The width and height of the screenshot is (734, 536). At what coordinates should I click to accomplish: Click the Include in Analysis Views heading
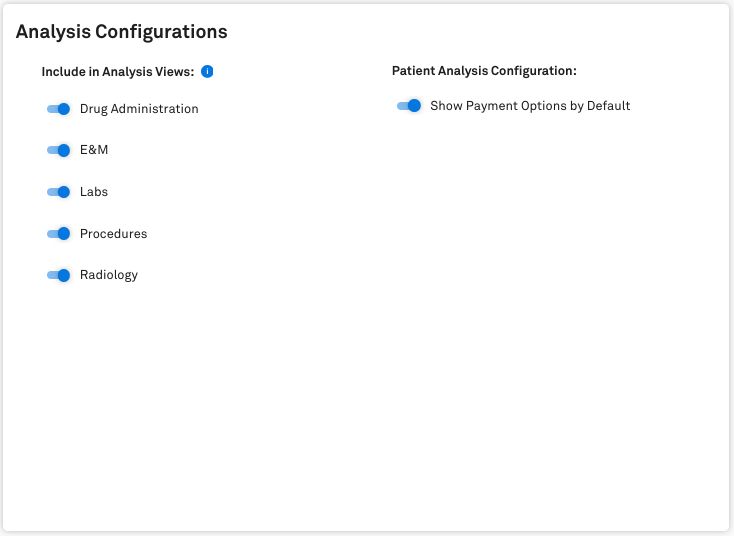118,72
